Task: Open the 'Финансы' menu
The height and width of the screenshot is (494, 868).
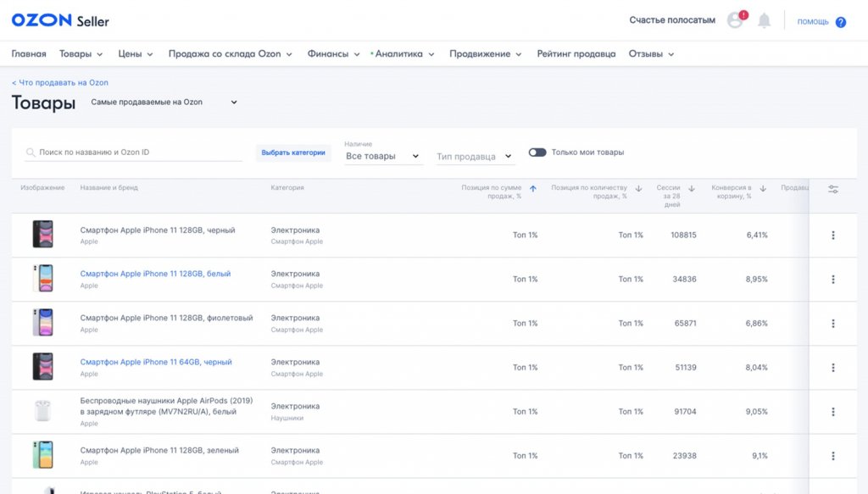Action: 333,54
